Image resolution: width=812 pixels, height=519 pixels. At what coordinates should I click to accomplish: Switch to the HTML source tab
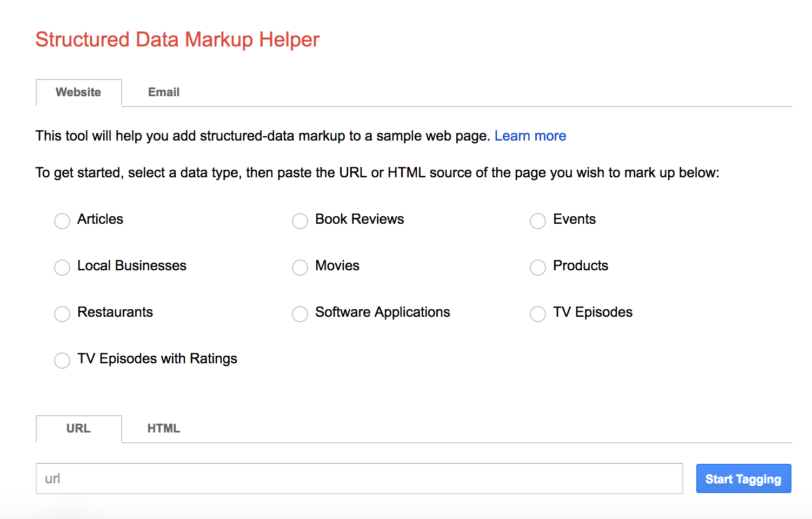pos(164,429)
